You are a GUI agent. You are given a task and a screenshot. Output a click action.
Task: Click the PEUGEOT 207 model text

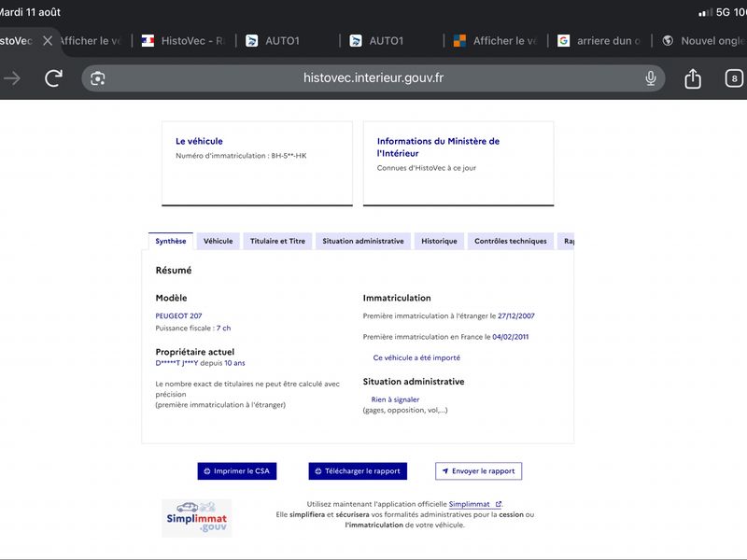click(x=178, y=315)
